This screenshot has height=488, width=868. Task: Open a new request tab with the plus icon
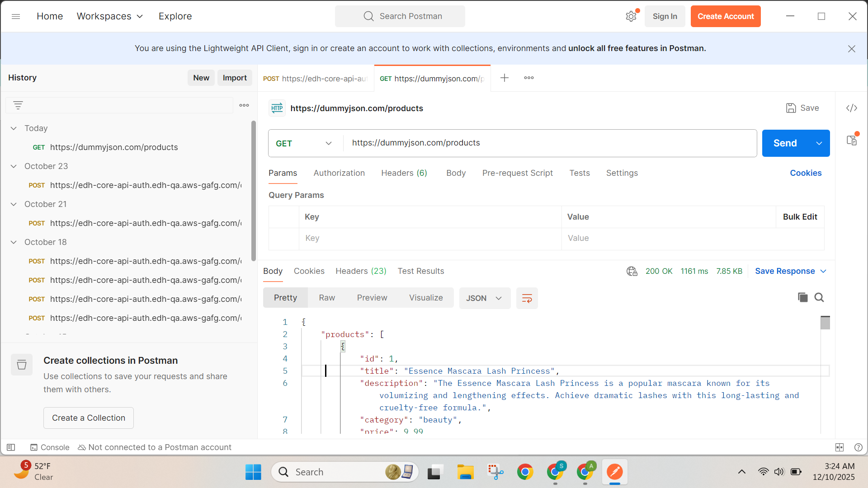505,78
